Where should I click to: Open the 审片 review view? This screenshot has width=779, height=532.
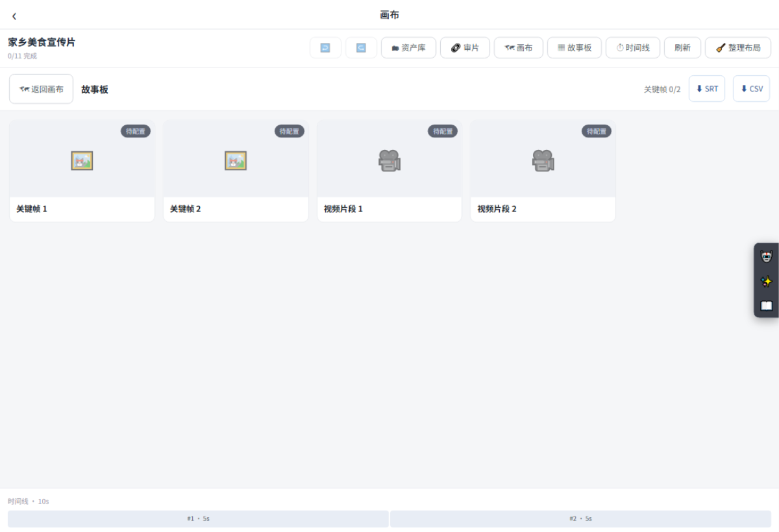pyautogui.click(x=465, y=48)
